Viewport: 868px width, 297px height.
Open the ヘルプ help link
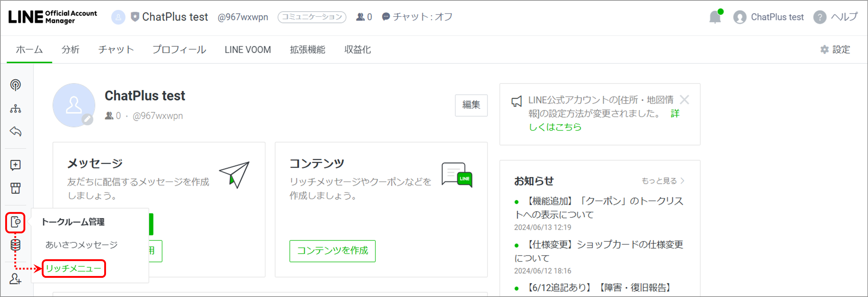pos(835,17)
